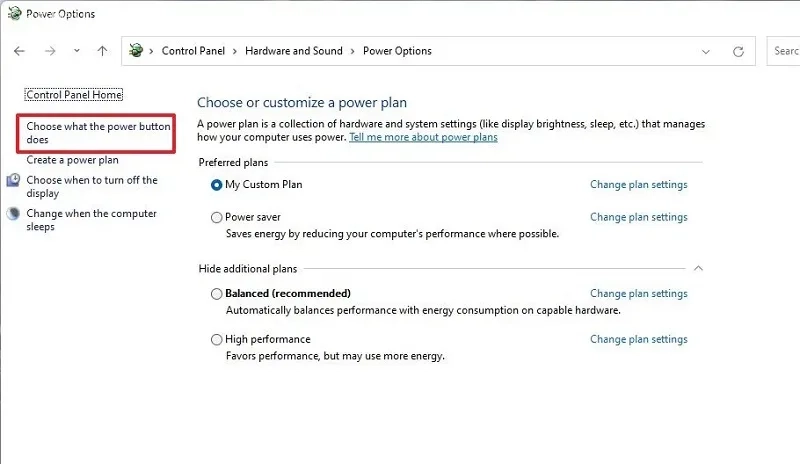Select the Power saver plan radio button
The height and width of the screenshot is (464, 800).
click(216, 217)
